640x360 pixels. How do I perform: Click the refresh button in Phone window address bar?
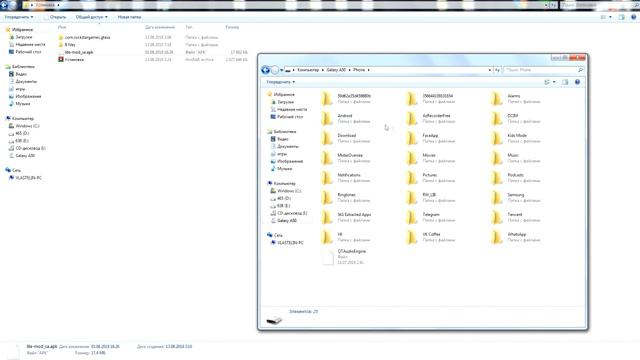[x=497, y=70]
